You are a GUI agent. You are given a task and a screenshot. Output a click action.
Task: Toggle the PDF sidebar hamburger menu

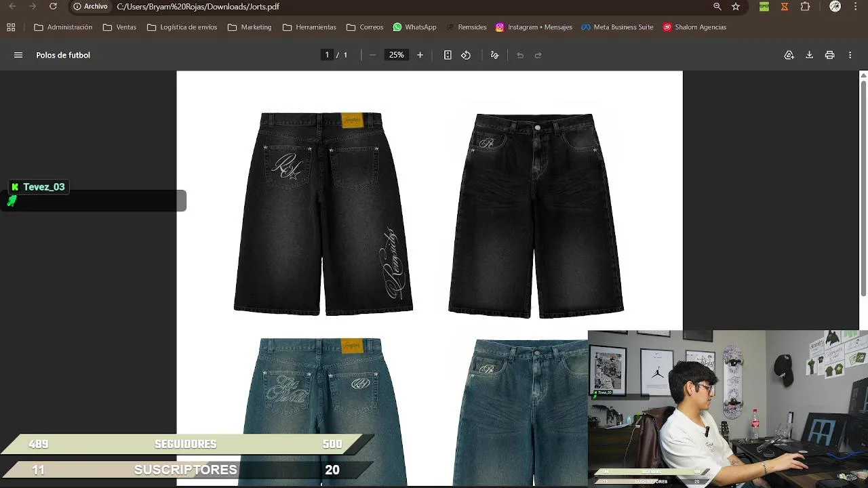point(18,55)
